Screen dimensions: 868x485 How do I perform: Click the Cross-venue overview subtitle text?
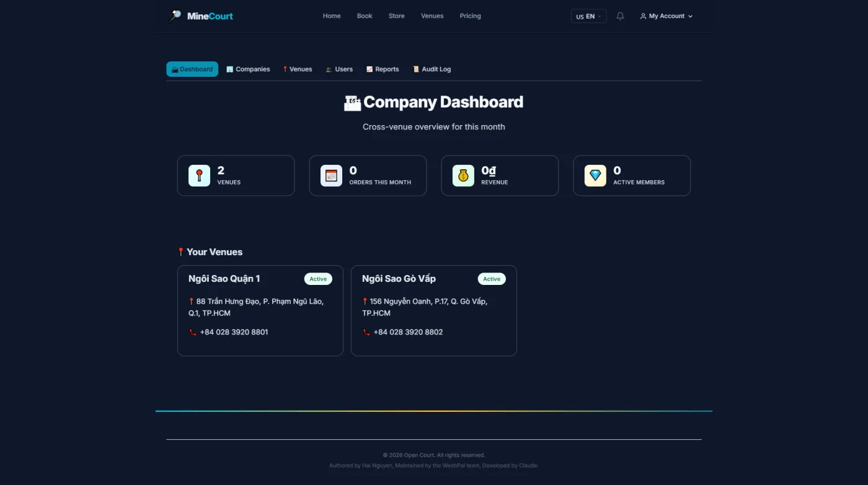pyautogui.click(x=434, y=127)
